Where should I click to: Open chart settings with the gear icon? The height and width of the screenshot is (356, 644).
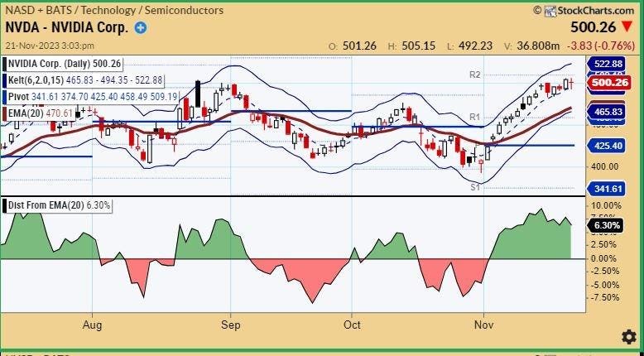628,337
